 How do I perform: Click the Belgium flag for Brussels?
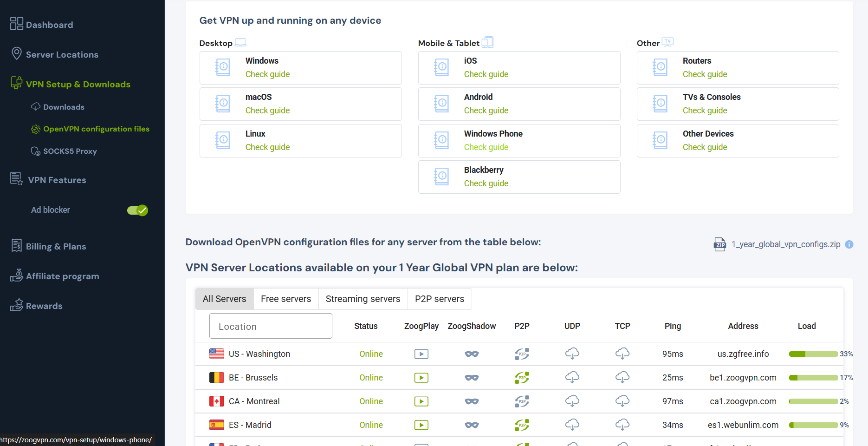coord(217,378)
